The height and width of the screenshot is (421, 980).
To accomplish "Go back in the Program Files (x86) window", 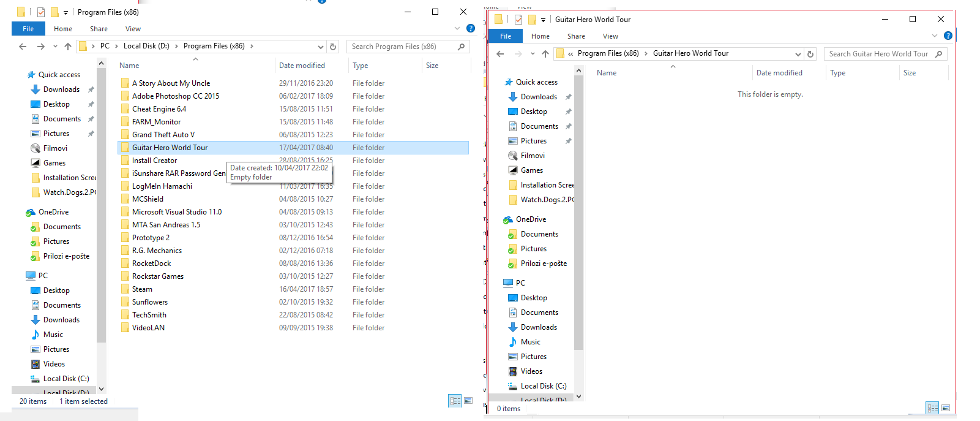I will [23, 47].
